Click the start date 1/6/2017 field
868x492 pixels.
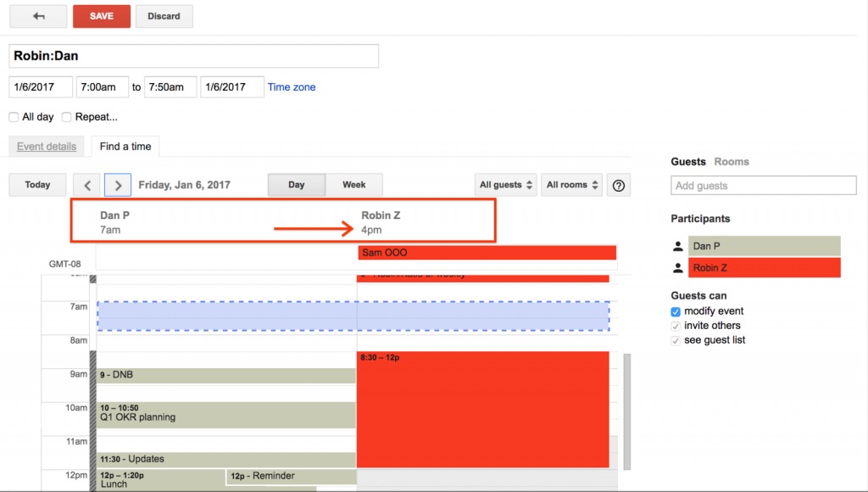[41, 87]
